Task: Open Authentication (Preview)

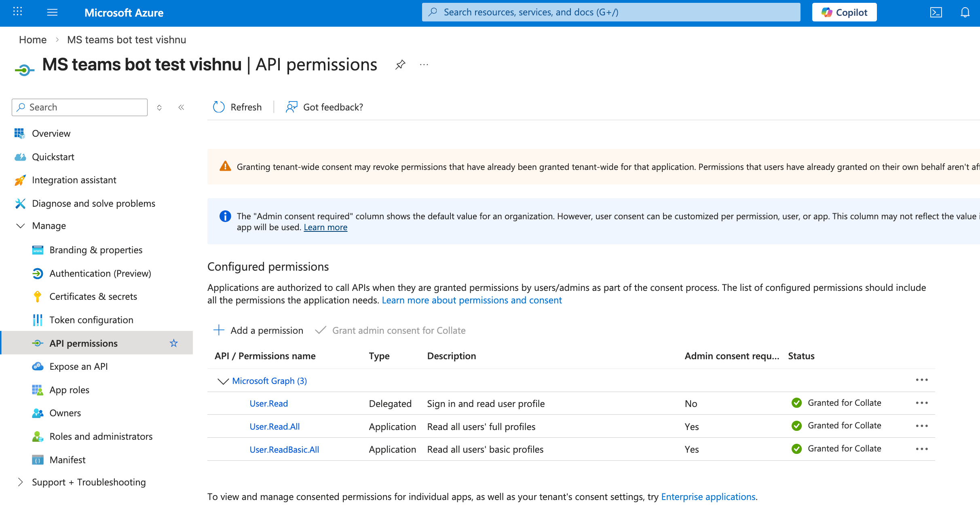Action: point(100,273)
